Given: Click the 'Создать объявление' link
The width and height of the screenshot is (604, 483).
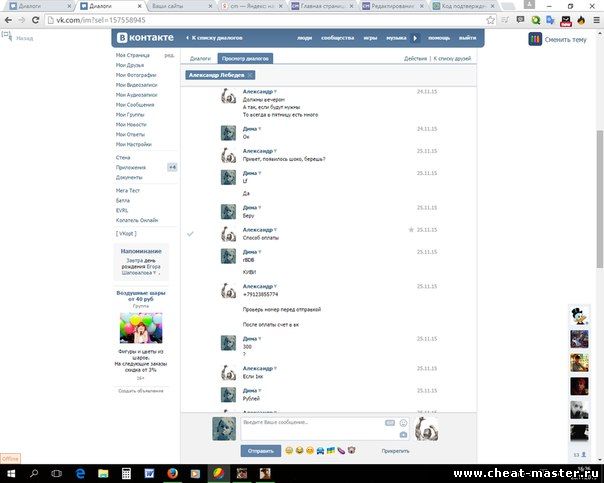Looking at the screenshot, I should pos(140,390).
